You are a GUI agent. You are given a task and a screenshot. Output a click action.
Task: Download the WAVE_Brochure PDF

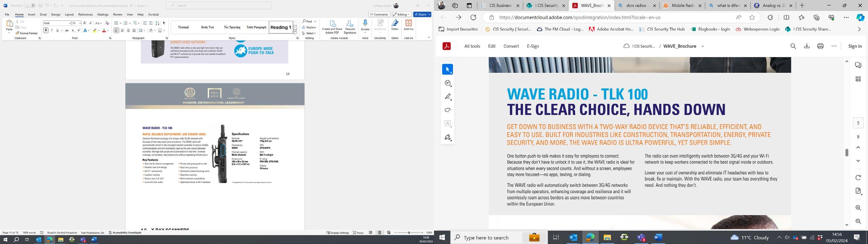(807, 46)
